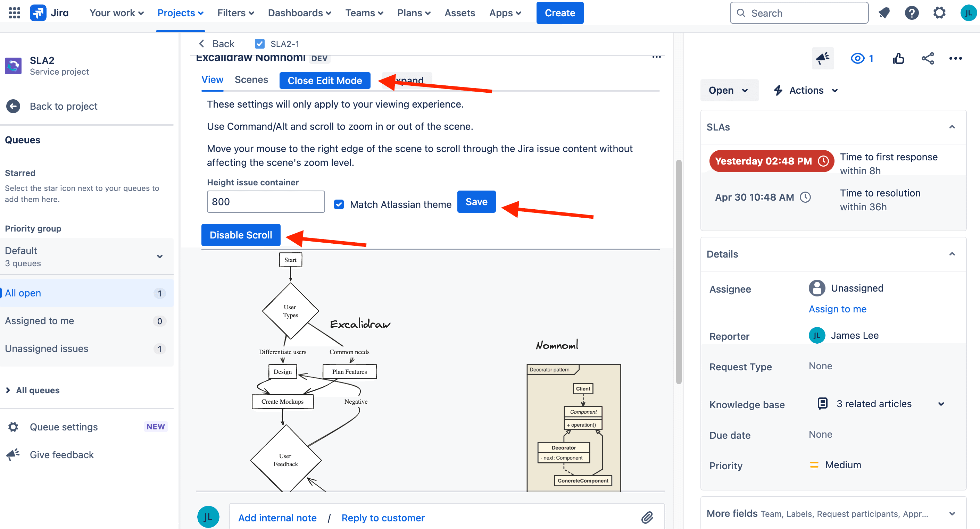Open the settings gear icon

[x=939, y=13]
